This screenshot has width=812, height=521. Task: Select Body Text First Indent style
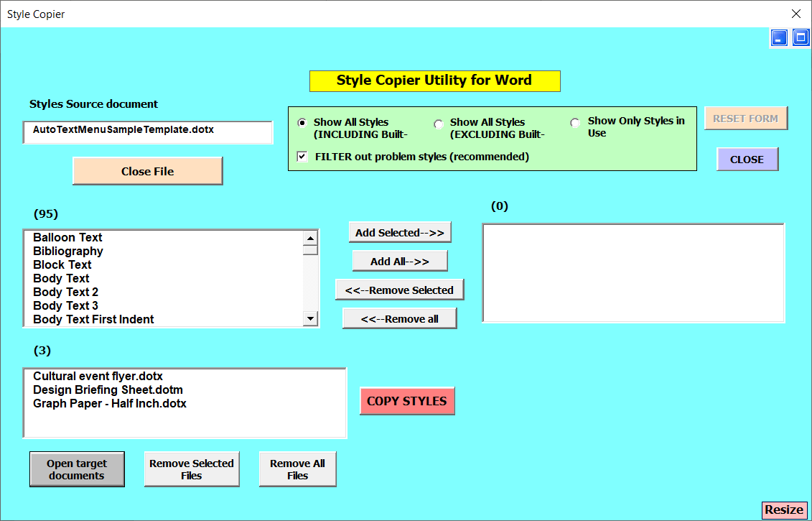pos(164,319)
